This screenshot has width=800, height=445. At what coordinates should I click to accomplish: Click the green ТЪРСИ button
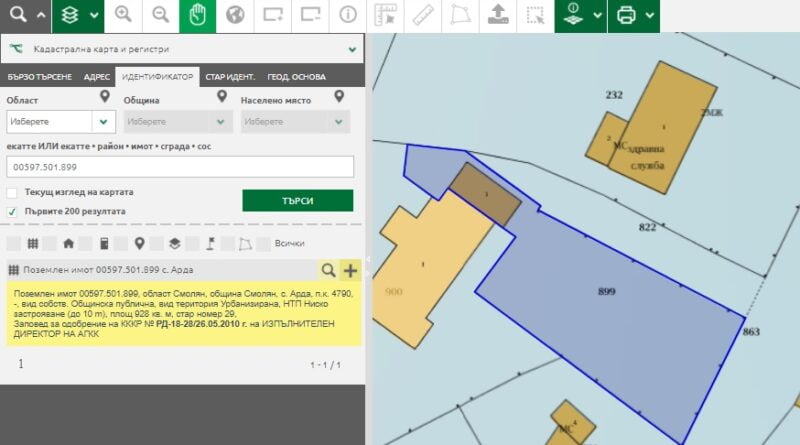(x=297, y=201)
